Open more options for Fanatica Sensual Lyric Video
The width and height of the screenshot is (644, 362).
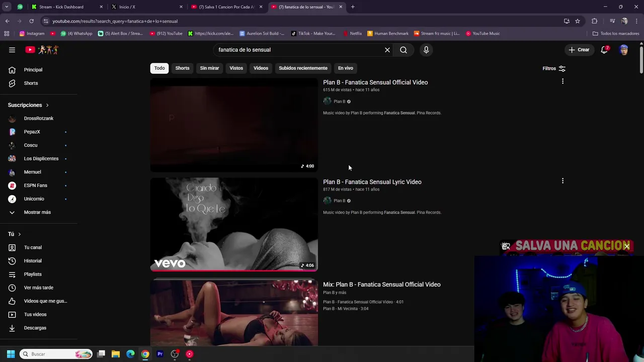click(562, 181)
